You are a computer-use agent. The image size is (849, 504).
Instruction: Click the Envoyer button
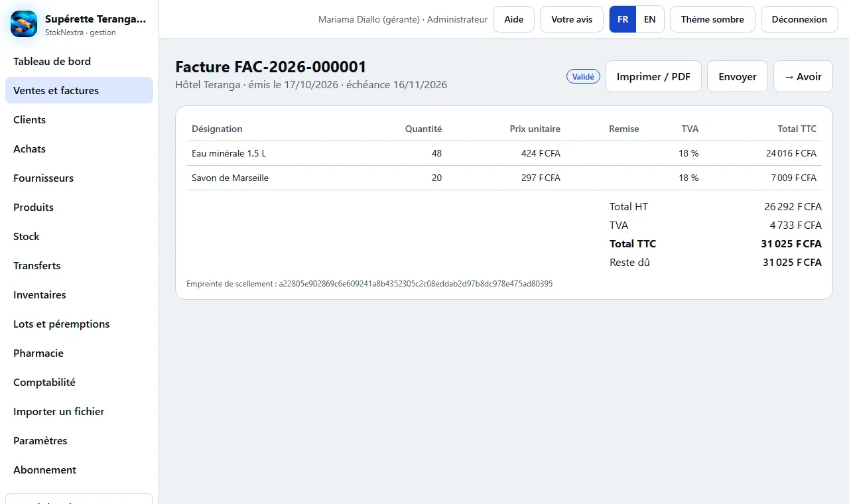pos(738,76)
